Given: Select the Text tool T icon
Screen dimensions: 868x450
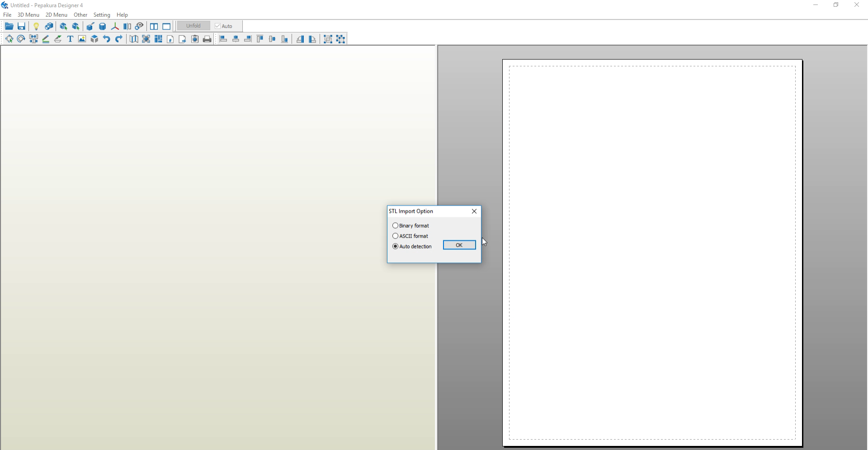Looking at the screenshot, I should coord(70,39).
